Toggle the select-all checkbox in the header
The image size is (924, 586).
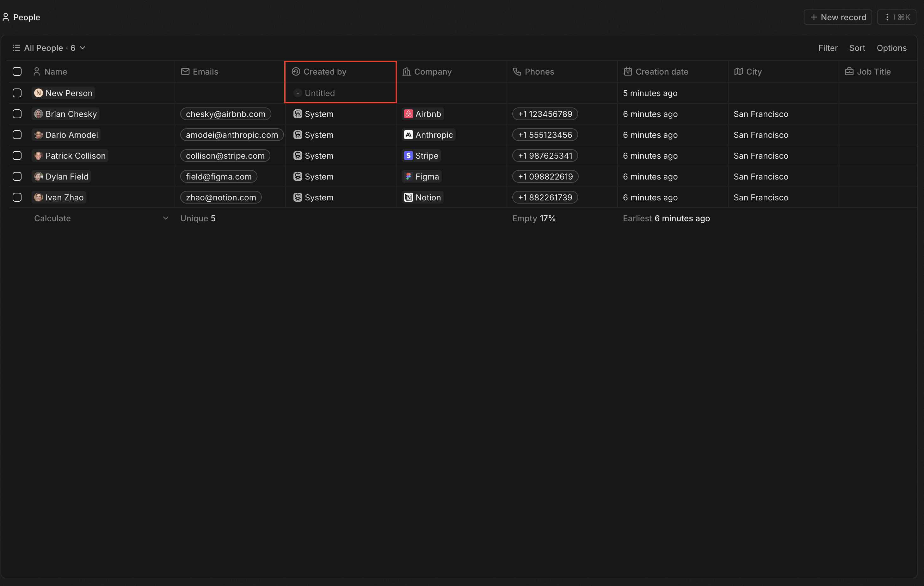pyautogui.click(x=17, y=72)
